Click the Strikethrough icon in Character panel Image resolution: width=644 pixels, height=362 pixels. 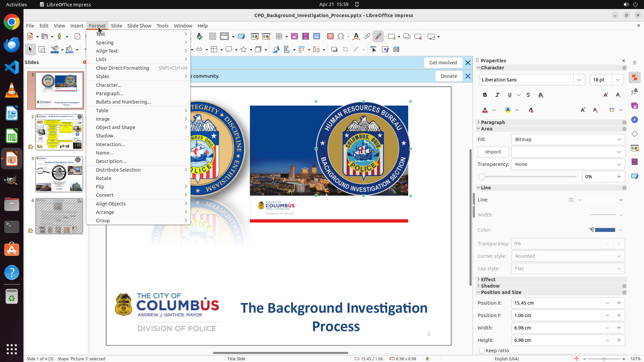pos(528,95)
